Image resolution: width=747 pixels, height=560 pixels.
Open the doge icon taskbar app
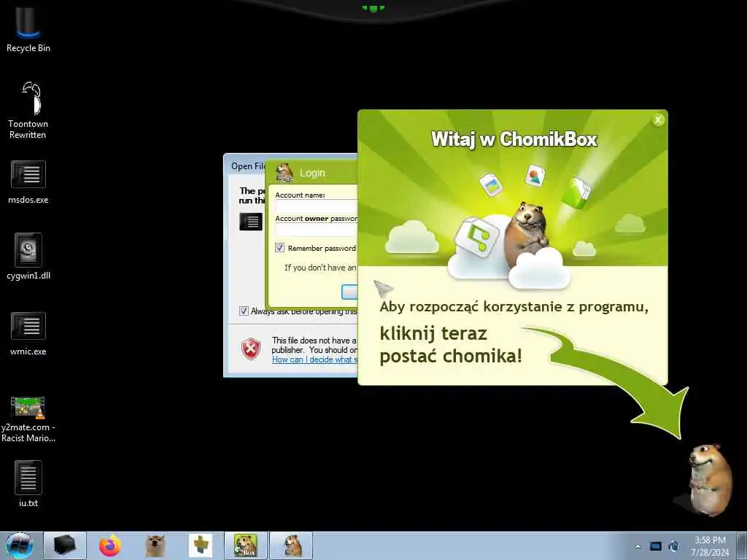pyautogui.click(x=155, y=545)
